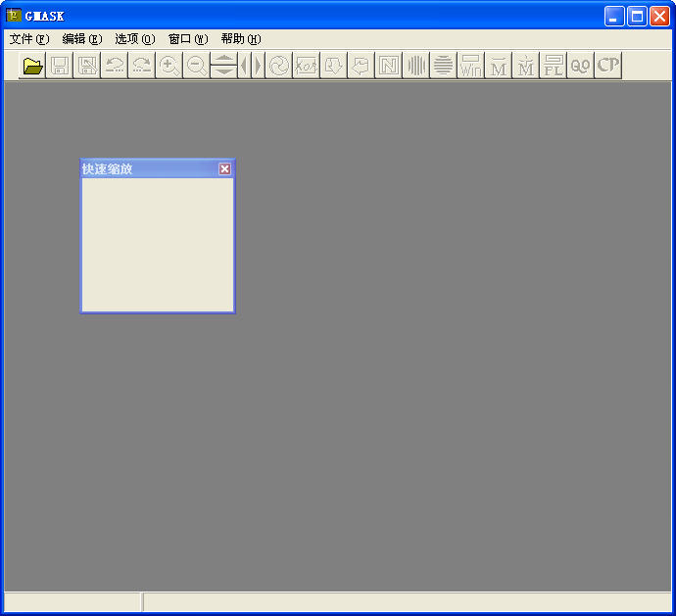Click the swirl rotation icon

click(279, 66)
